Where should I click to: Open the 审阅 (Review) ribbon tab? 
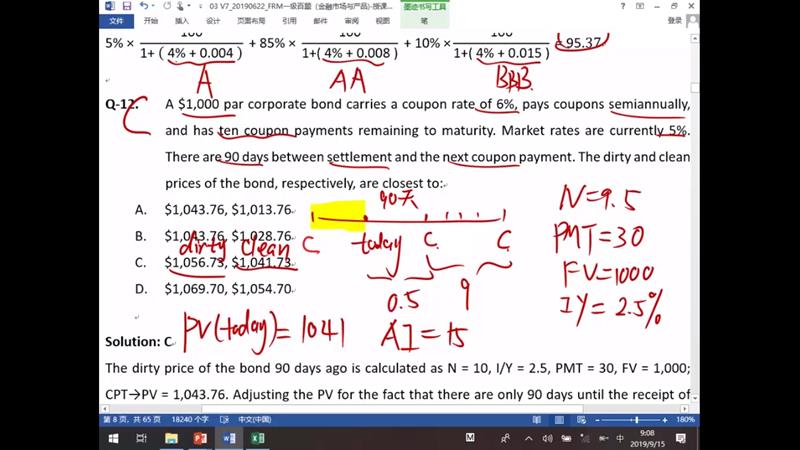[352, 21]
